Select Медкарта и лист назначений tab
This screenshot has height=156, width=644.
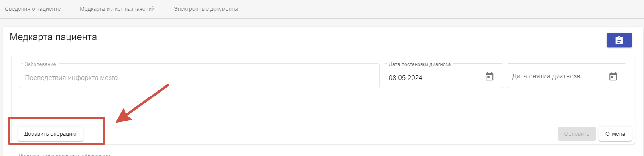117,9
